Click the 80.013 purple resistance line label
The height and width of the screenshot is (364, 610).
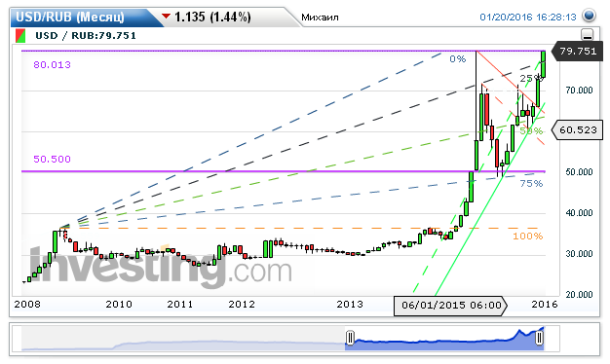pos(52,65)
